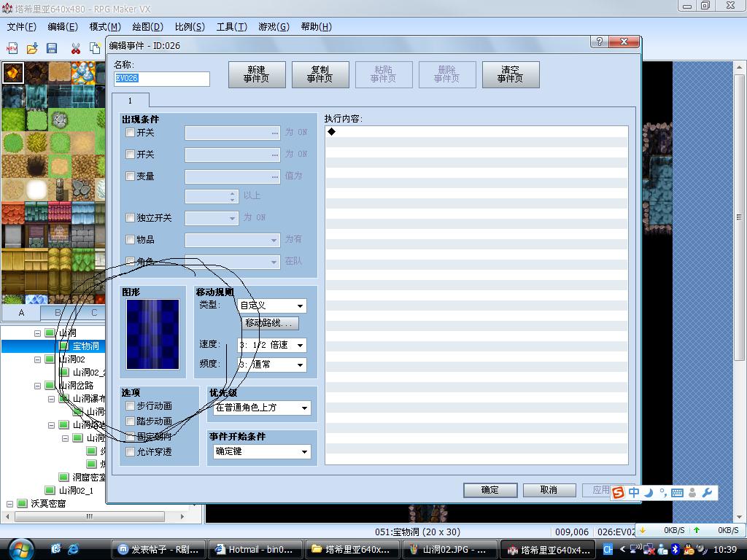Toggle the 允许穿透 option checkbox
This screenshot has width=747, height=560.
(130, 451)
